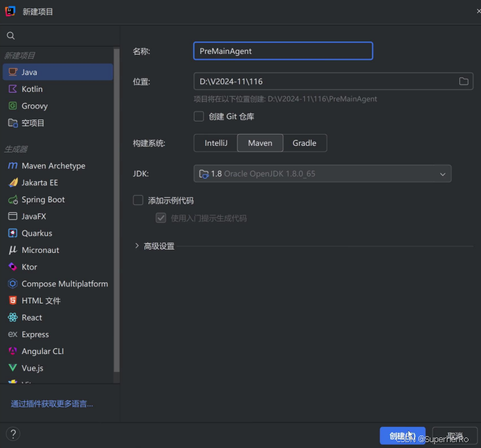Select the Vue.js generator
This screenshot has width=481, height=448.
click(58, 368)
